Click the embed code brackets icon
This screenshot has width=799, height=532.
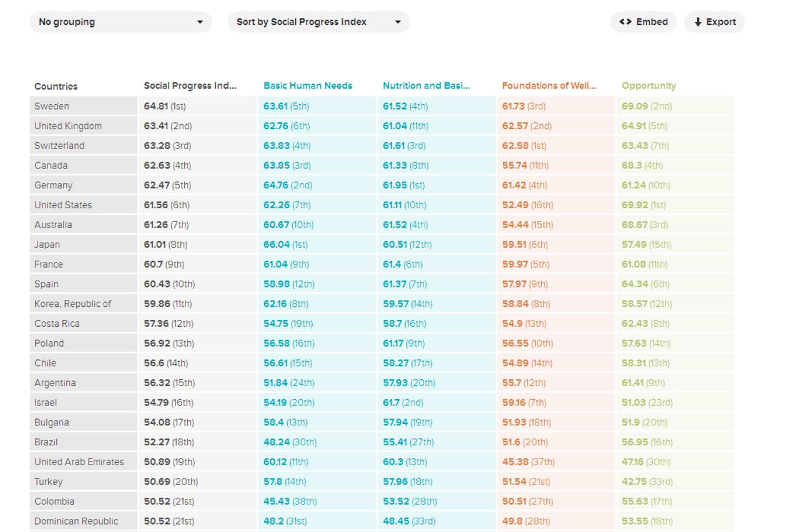(x=625, y=22)
